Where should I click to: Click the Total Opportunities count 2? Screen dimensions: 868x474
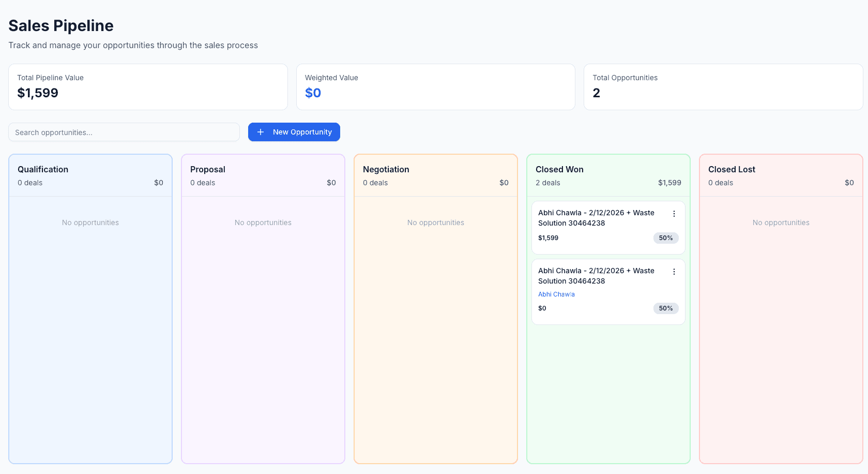pos(596,93)
